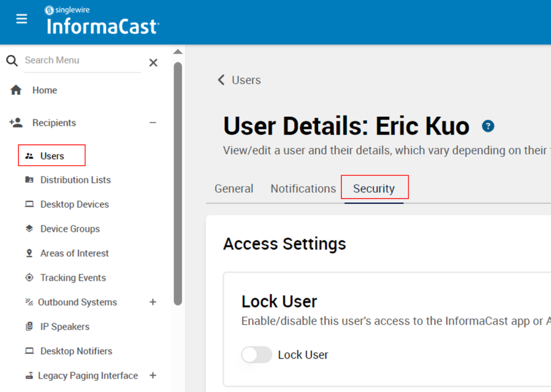Select the Security tab
Viewport: 551px width, 392px height.
coord(374,189)
